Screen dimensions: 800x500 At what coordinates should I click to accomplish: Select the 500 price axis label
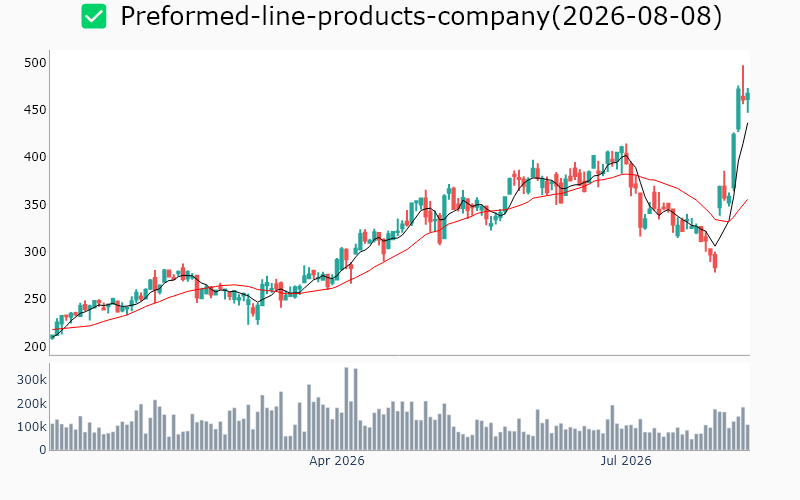[x=35, y=63]
